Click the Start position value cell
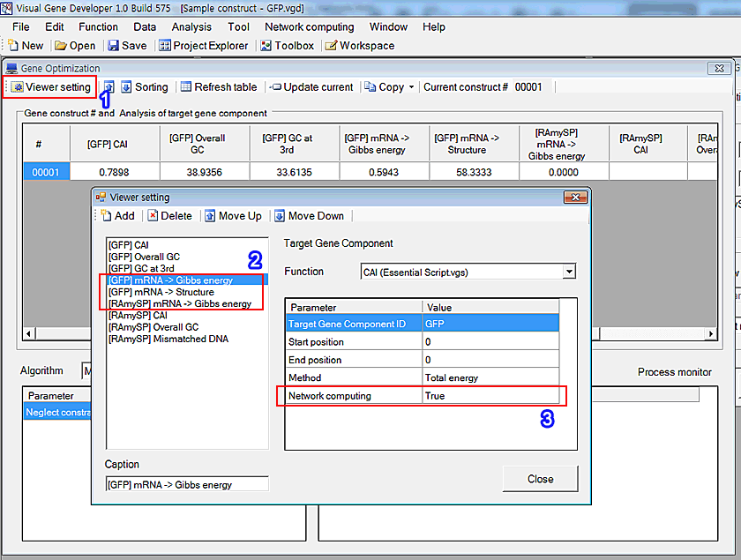Screen dimensions: 741x560 click(x=490, y=341)
